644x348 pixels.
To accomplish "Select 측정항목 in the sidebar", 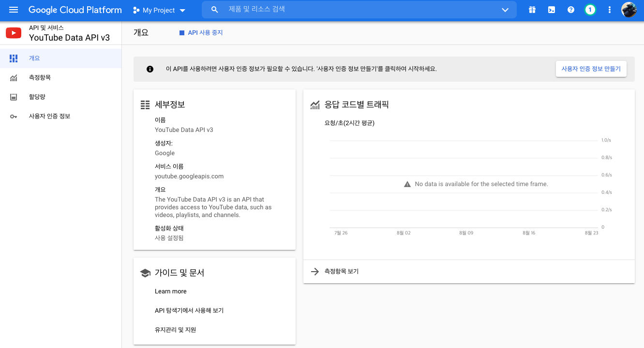I will pyautogui.click(x=60, y=77).
